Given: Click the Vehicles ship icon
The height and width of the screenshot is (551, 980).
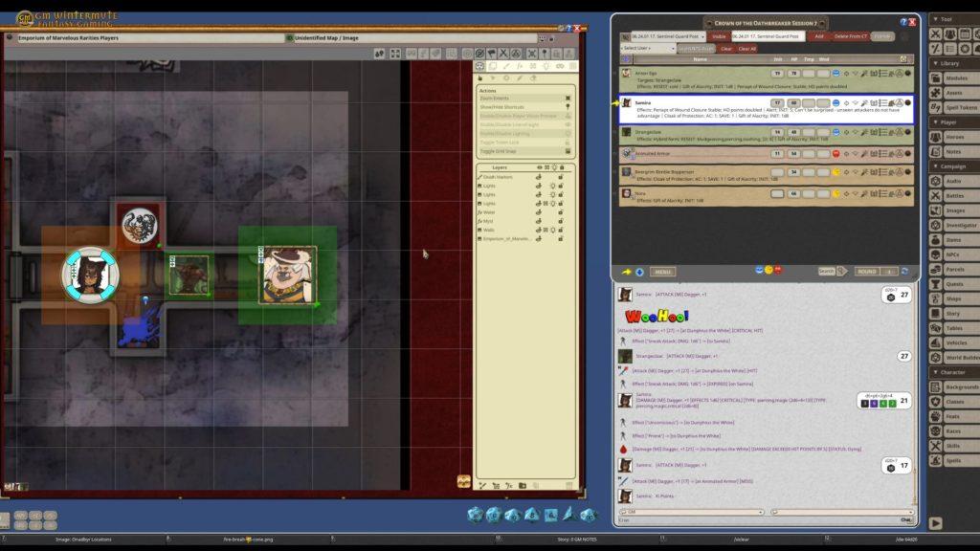Looking at the screenshot, I should click(x=936, y=343).
